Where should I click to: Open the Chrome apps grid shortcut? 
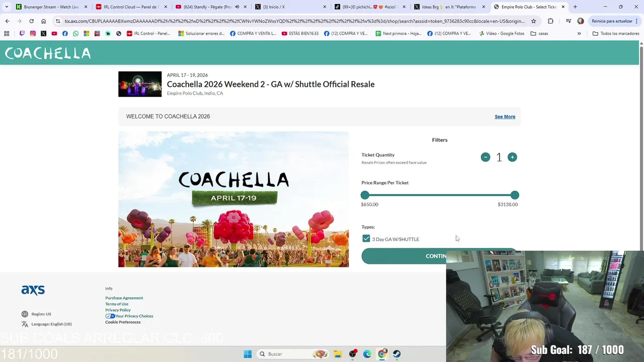click(x=7, y=34)
